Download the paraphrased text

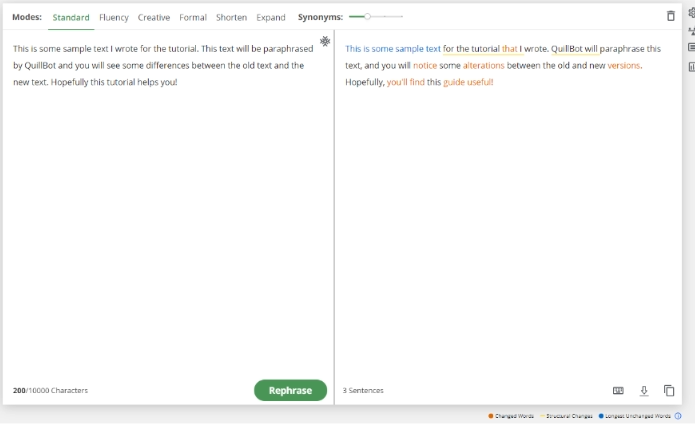(x=644, y=390)
